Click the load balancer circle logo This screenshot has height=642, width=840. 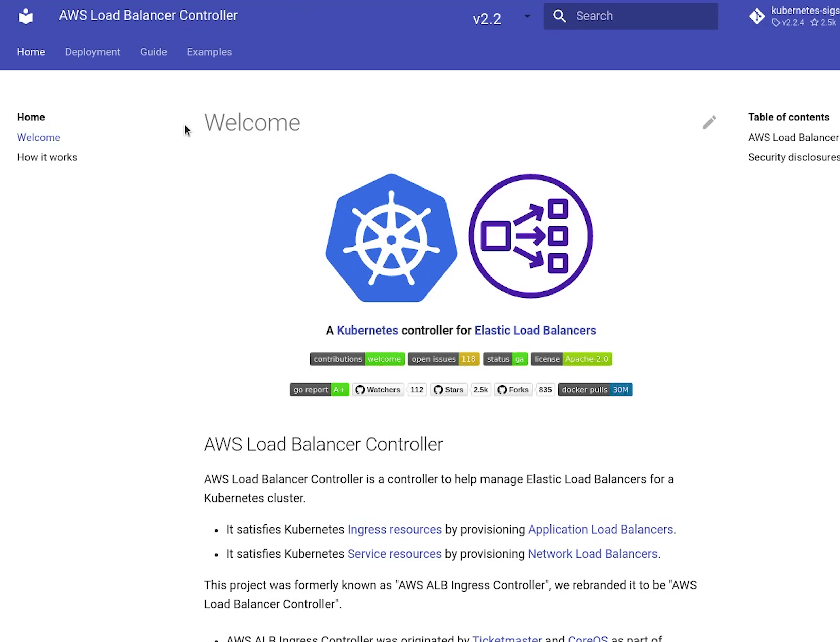[530, 236]
